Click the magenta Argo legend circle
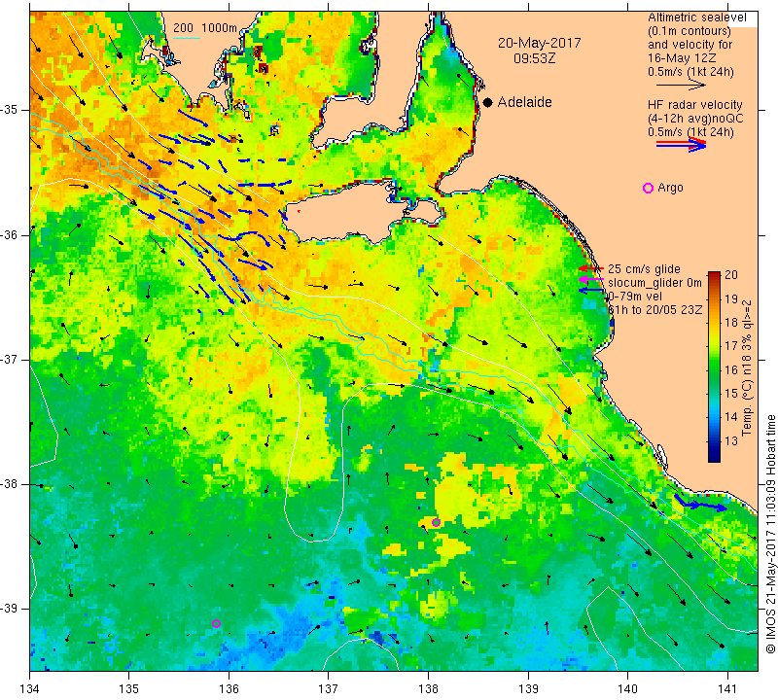This screenshot has height=700, width=778. point(648,188)
